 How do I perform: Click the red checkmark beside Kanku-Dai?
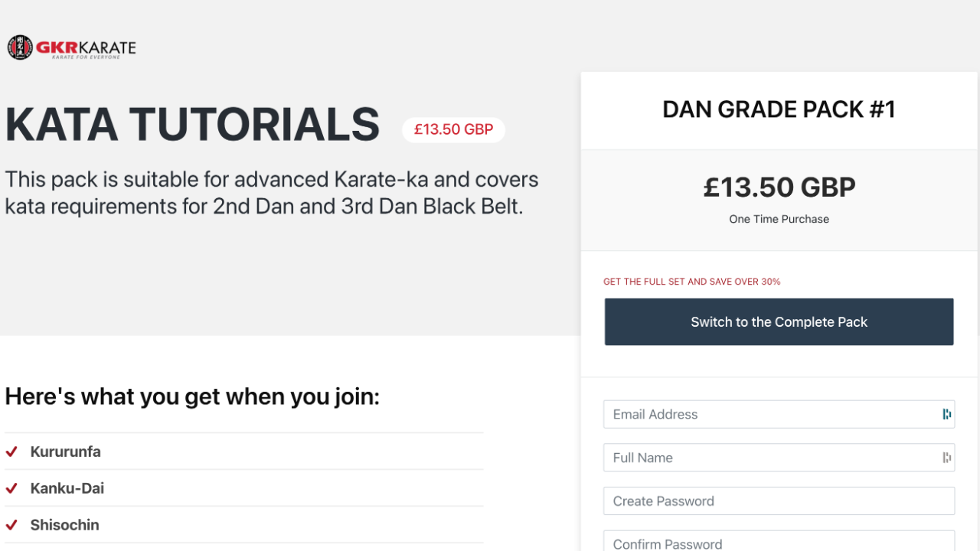(x=11, y=488)
